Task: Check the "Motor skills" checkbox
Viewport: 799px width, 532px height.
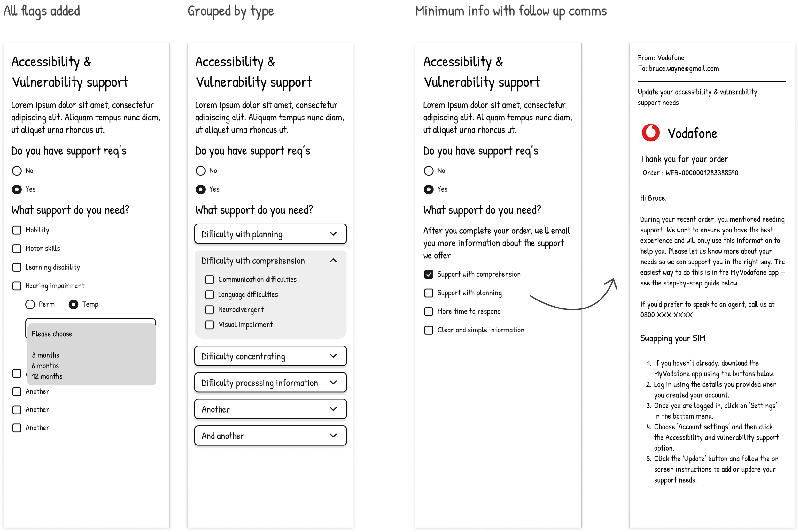Action: pos(16,248)
